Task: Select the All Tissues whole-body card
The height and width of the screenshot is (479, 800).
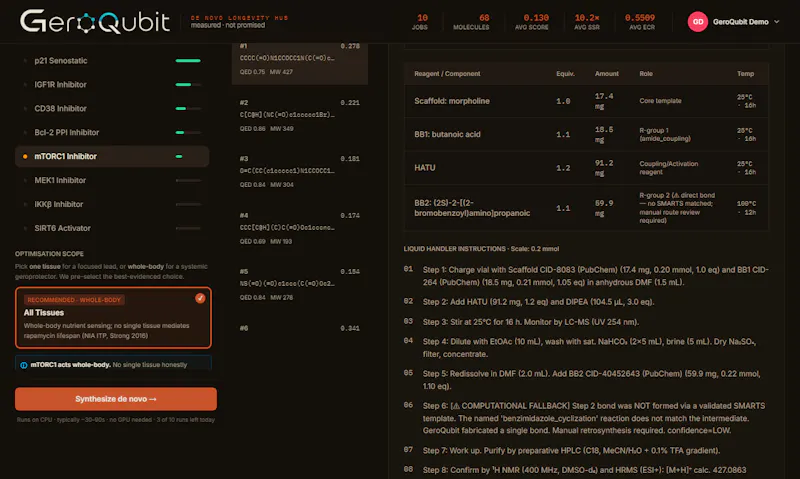Action: coord(113,317)
